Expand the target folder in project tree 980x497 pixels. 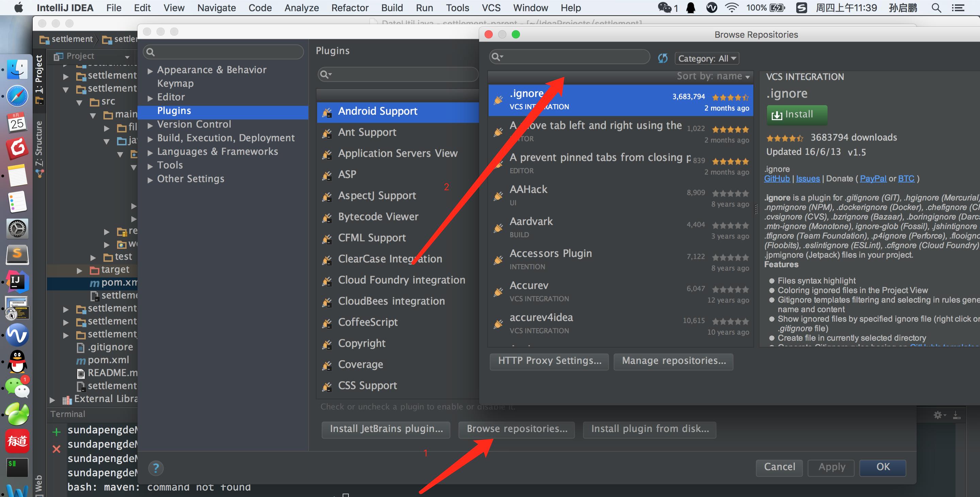click(x=79, y=271)
